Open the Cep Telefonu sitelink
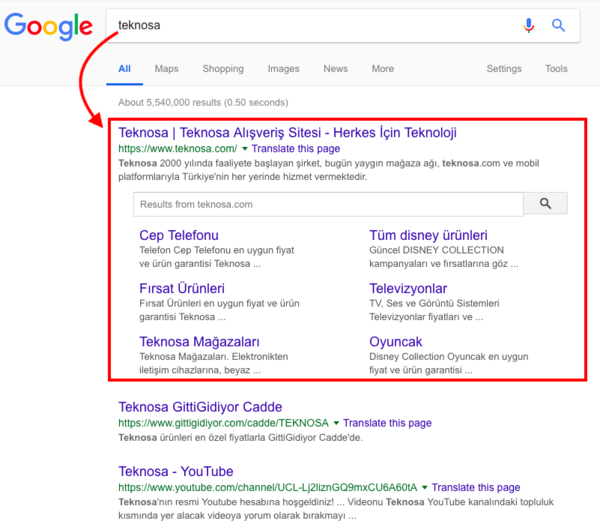Screen dimensions: 600x527 click(179, 235)
